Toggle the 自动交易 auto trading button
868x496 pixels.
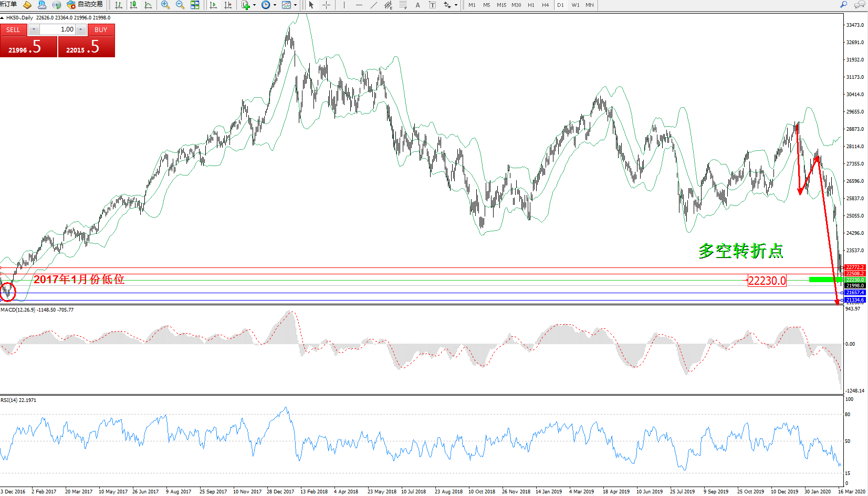(x=85, y=5)
